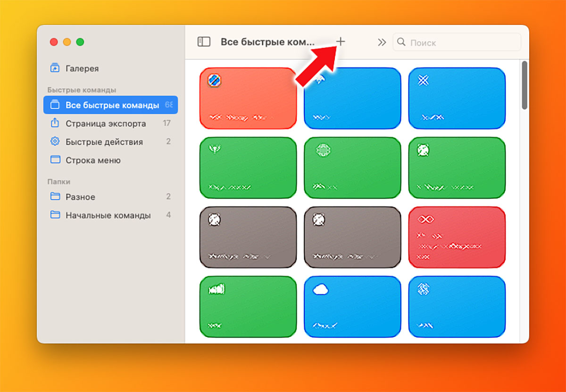This screenshot has width=566, height=392.
Task: Click the vertical scrollbar of shortcuts grid
Action: point(524,85)
